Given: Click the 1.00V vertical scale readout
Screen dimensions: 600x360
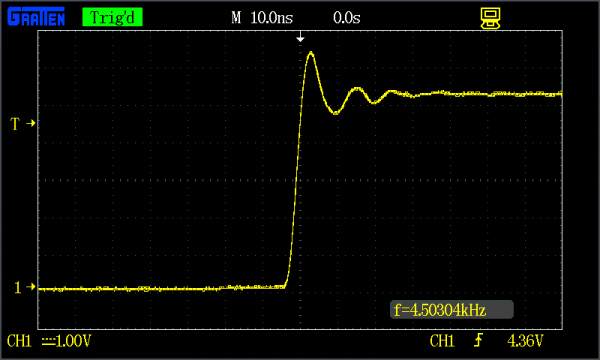Looking at the screenshot, I should tap(73, 340).
